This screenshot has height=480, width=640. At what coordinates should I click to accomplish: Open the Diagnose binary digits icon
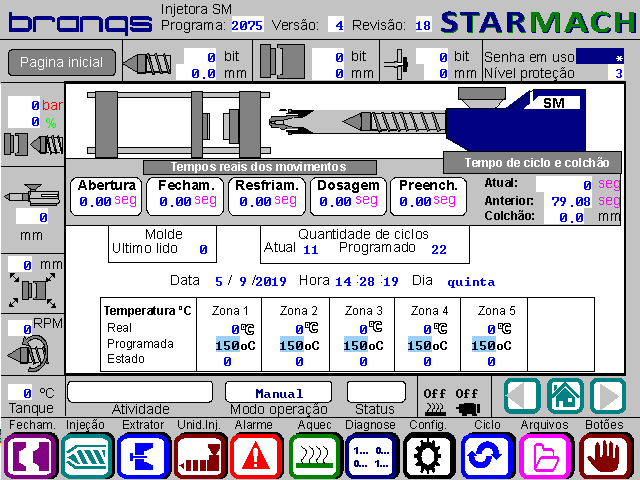(x=371, y=456)
